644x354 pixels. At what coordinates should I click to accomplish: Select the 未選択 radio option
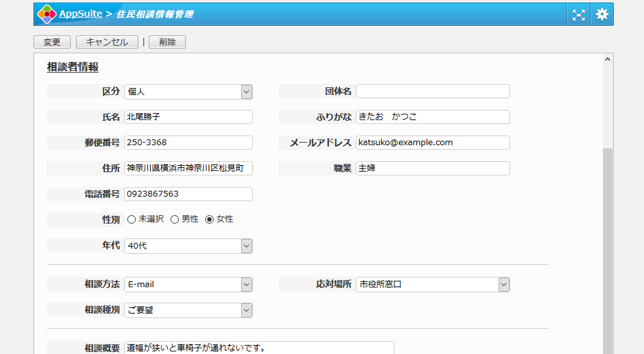[x=132, y=220]
